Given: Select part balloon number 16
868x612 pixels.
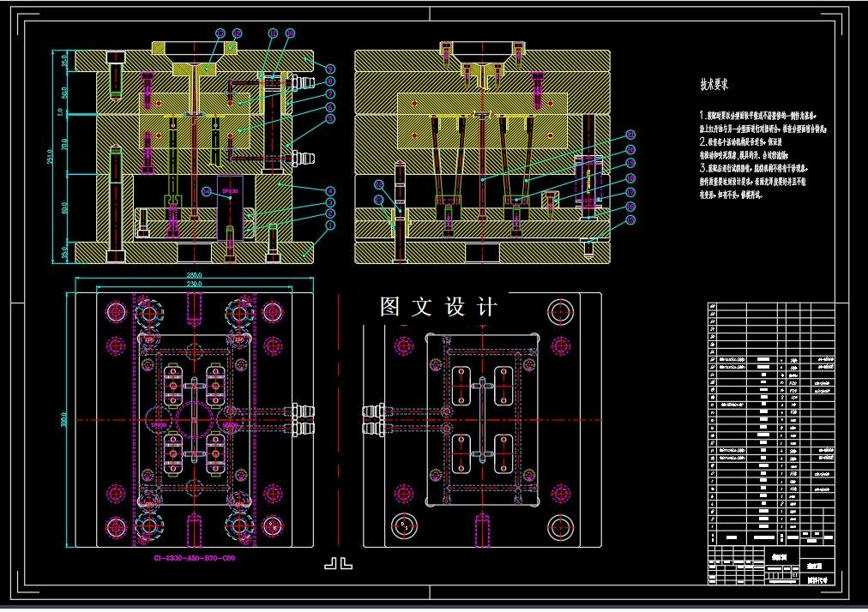Looking at the screenshot, I should (630, 207).
